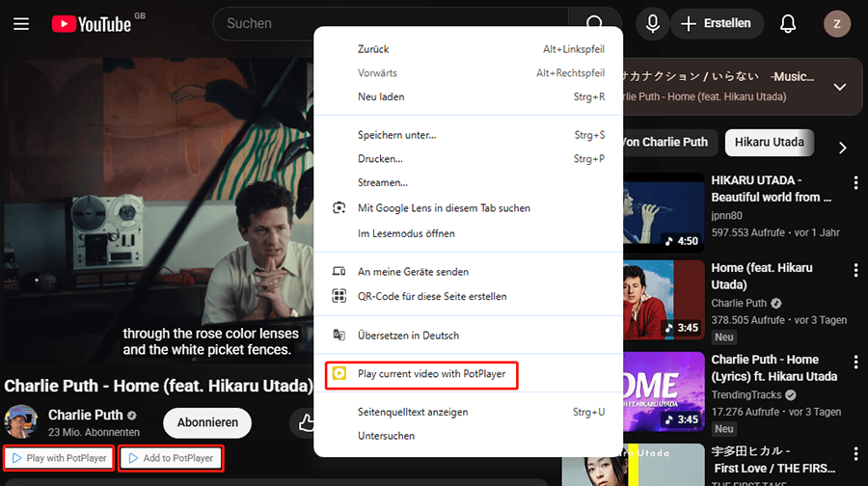The width and height of the screenshot is (868, 486).
Task: Click the YouTube logo
Action: click(92, 24)
